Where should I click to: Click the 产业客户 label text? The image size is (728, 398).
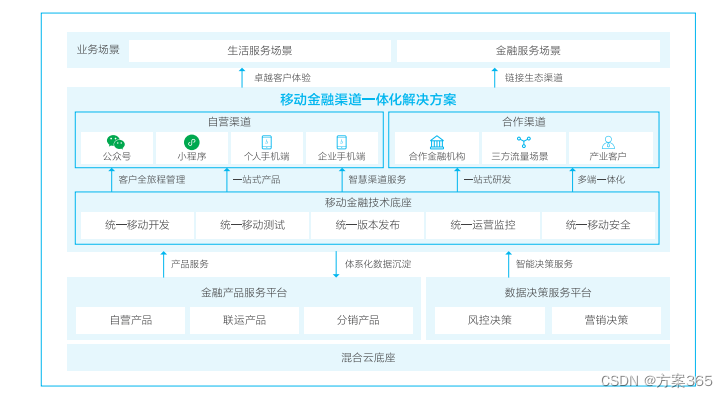(608, 157)
